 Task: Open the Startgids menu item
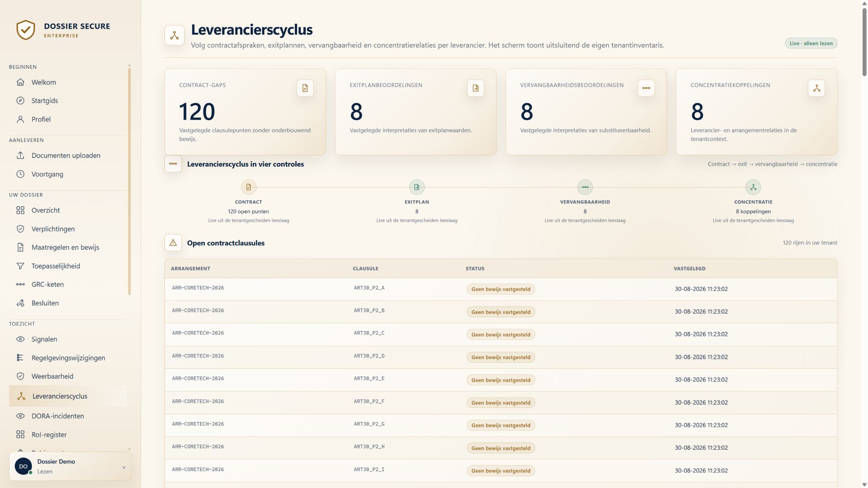click(68, 101)
